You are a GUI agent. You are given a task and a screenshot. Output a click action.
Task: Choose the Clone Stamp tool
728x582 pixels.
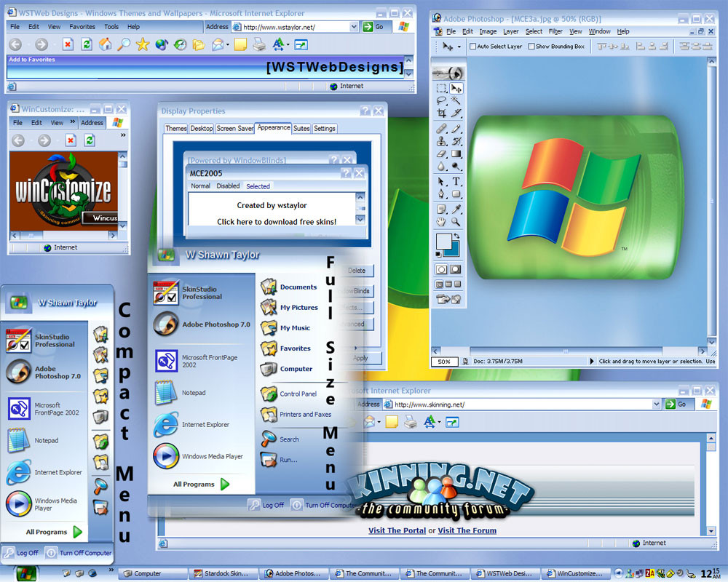(442, 142)
